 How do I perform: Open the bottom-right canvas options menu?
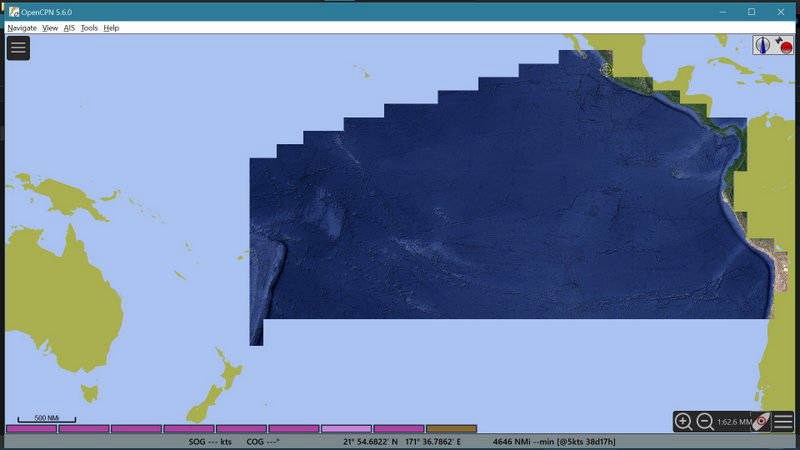[x=783, y=422]
